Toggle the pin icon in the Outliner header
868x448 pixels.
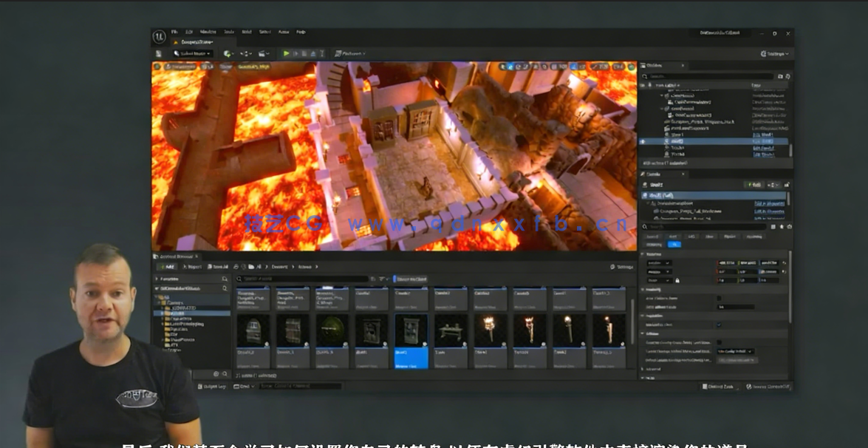pos(650,86)
